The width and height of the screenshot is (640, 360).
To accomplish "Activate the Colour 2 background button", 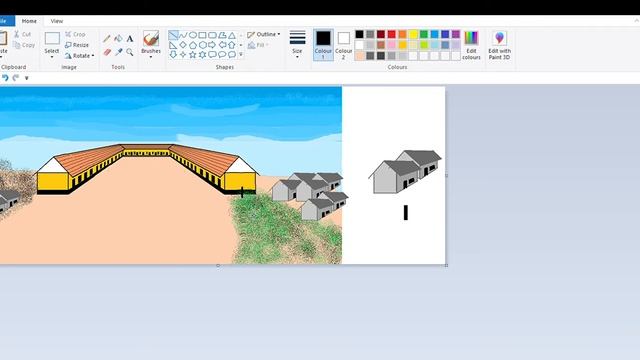I will point(343,45).
